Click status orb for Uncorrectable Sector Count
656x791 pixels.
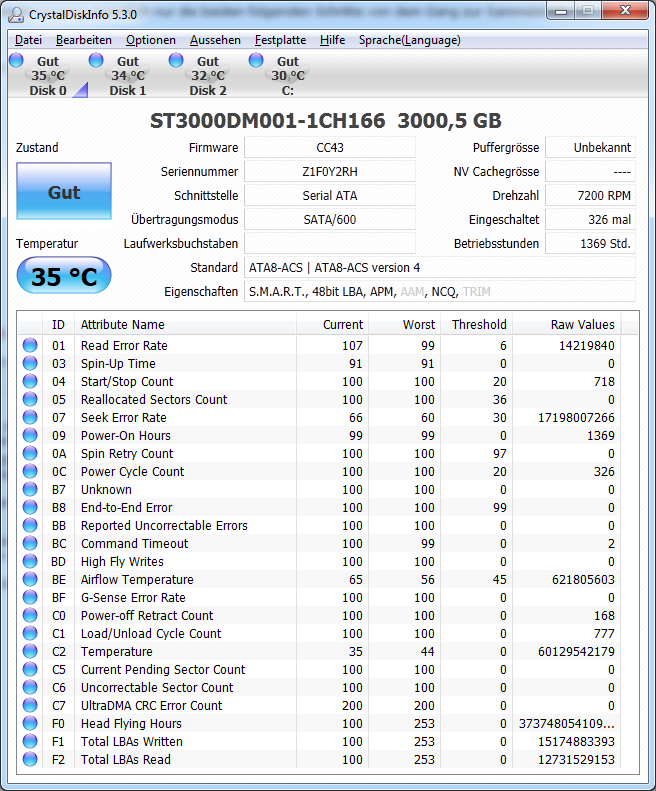30,687
